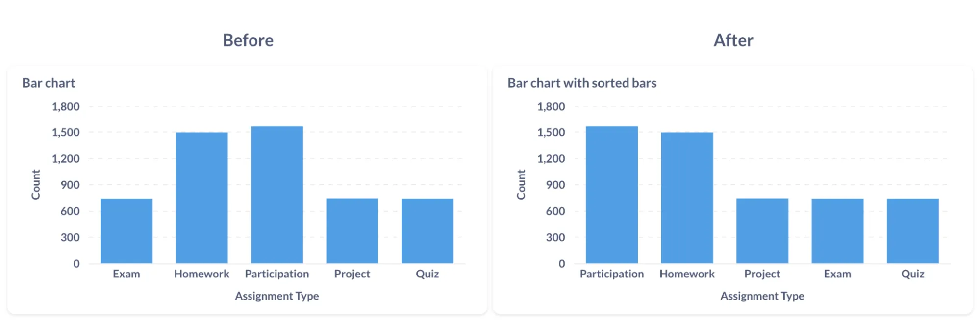Select the Homework bar in the sorted chart
Image resolution: width=980 pixels, height=325 pixels.
tap(687, 198)
